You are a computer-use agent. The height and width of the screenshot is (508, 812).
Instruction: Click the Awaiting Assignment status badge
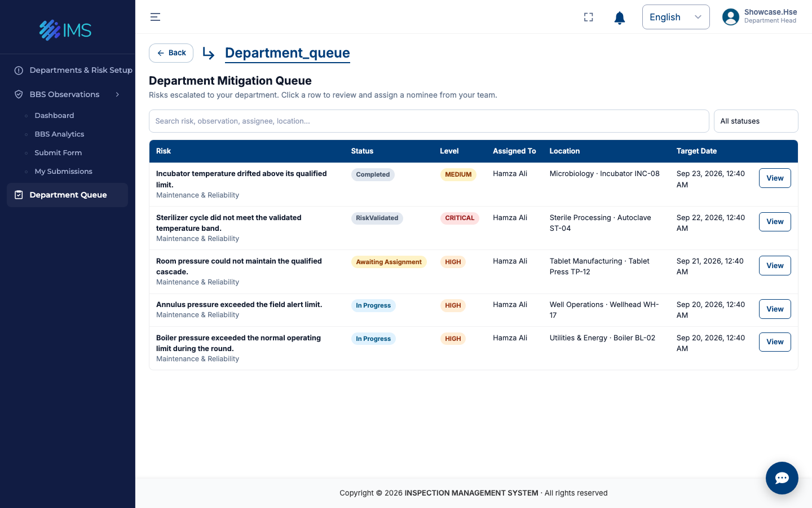pos(389,262)
